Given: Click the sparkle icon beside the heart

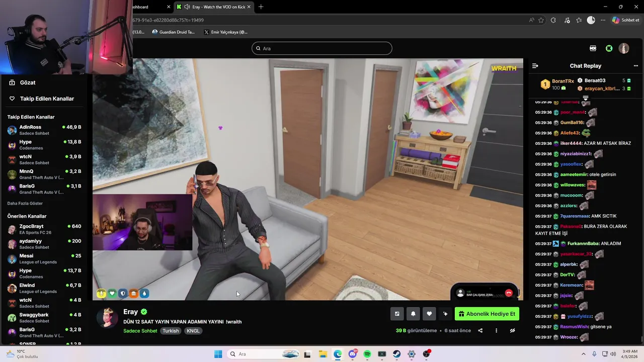Looking at the screenshot, I should click(x=445, y=314).
